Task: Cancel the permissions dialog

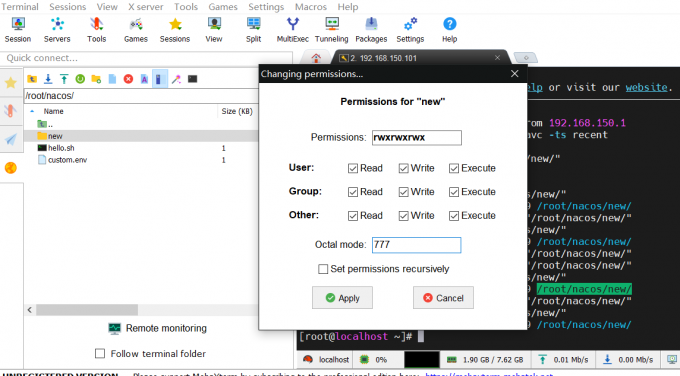Action: (443, 298)
